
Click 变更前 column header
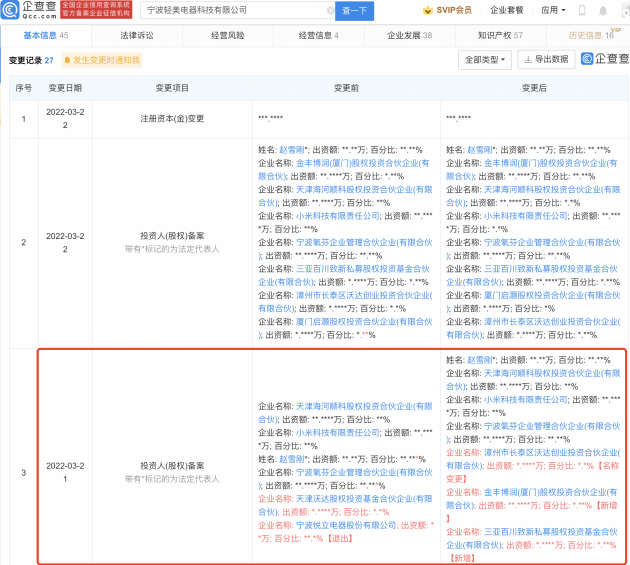click(346, 88)
